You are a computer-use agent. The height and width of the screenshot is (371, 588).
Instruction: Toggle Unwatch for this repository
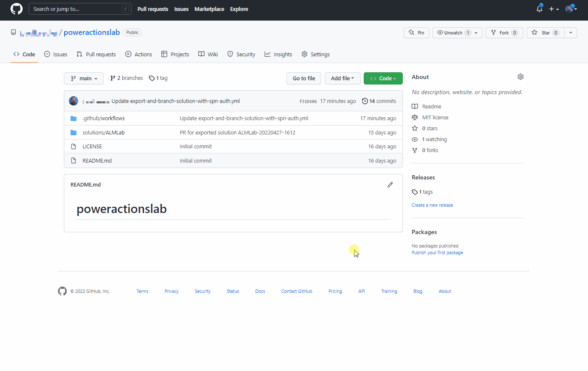click(x=453, y=32)
